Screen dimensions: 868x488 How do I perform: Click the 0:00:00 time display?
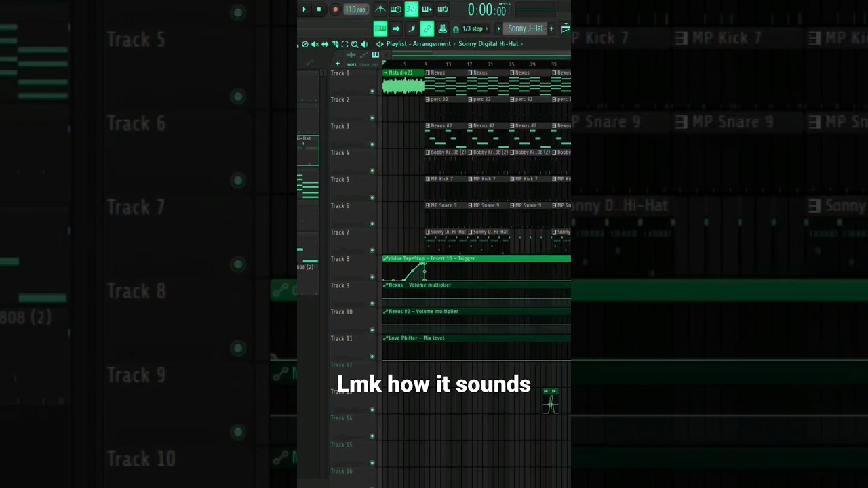487,9
